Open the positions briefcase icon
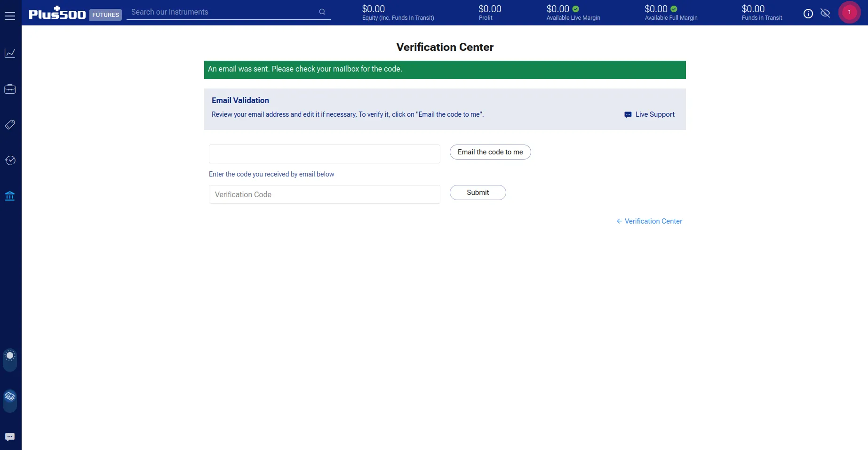The image size is (868, 450). [x=10, y=89]
